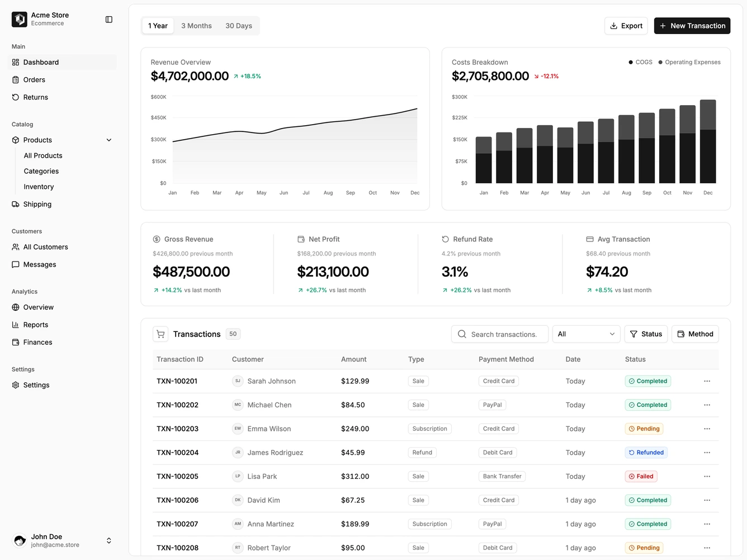Click the Export button

[x=626, y=26]
